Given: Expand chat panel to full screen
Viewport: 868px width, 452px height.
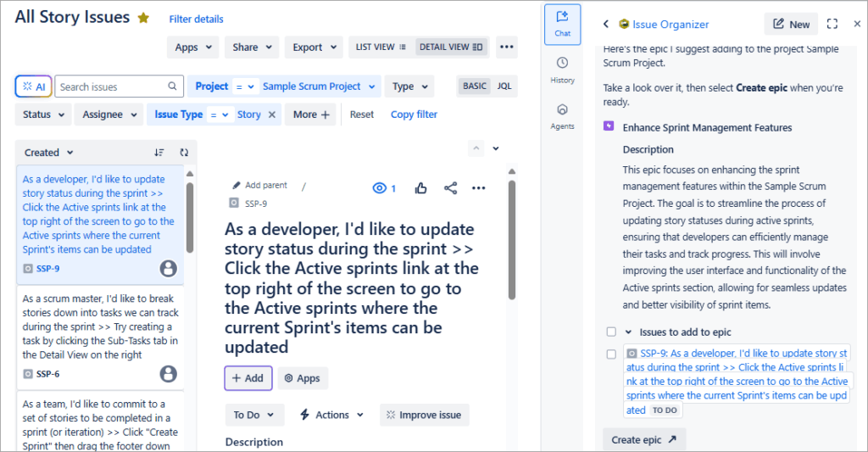Looking at the screenshot, I should click(x=832, y=25).
